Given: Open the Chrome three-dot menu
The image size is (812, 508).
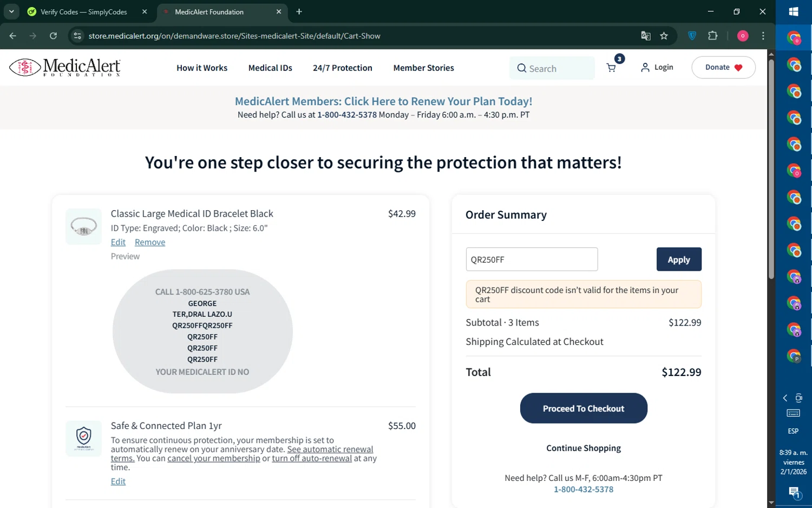Looking at the screenshot, I should pyautogui.click(x=763, y=36).
